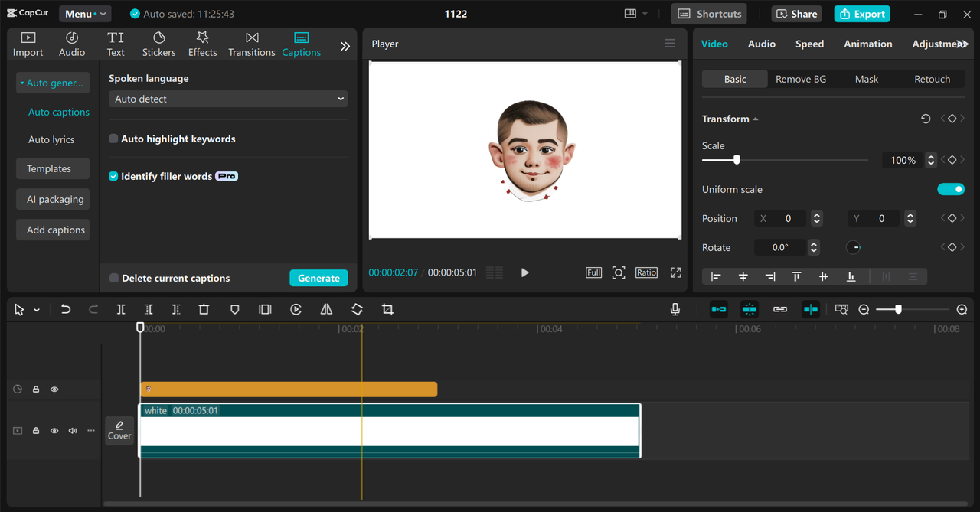Toggle main track magnet

[719, 309]
